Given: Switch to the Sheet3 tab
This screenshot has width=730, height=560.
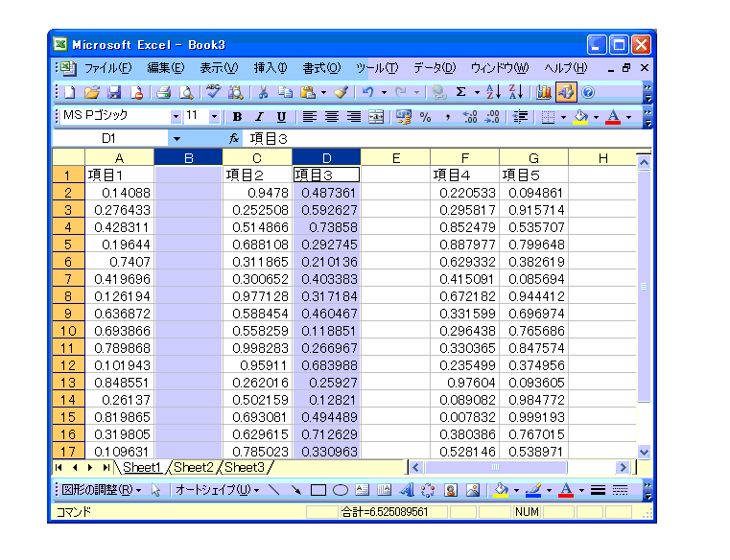Looking at the screenshot, I should tap(245, 467).
